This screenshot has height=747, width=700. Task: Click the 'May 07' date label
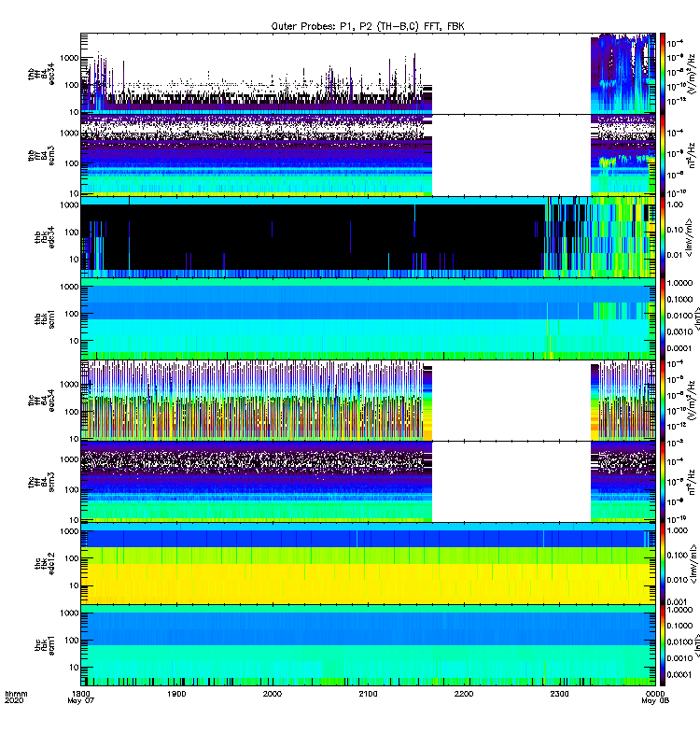tap(81, 701)
